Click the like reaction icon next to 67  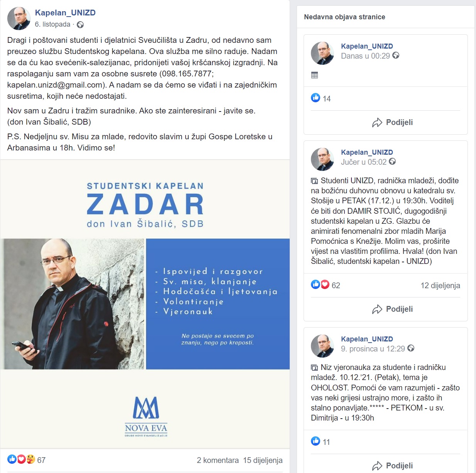(x=12, y=459)
